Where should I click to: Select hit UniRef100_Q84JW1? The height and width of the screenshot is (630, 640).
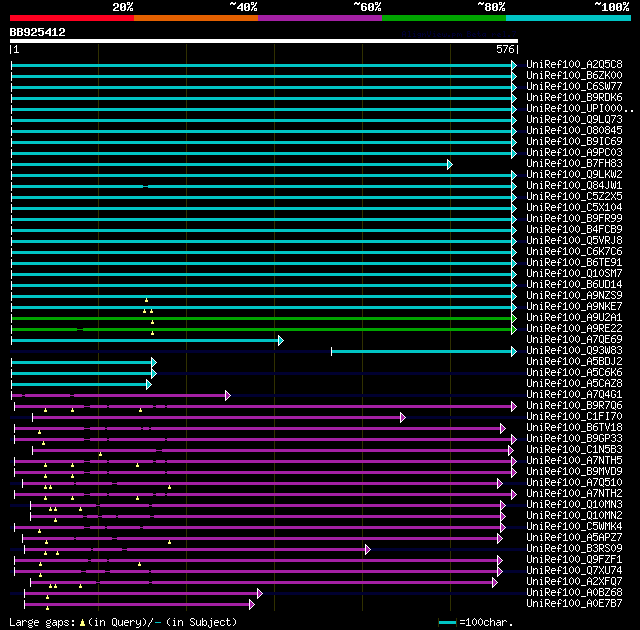[574, 186]
